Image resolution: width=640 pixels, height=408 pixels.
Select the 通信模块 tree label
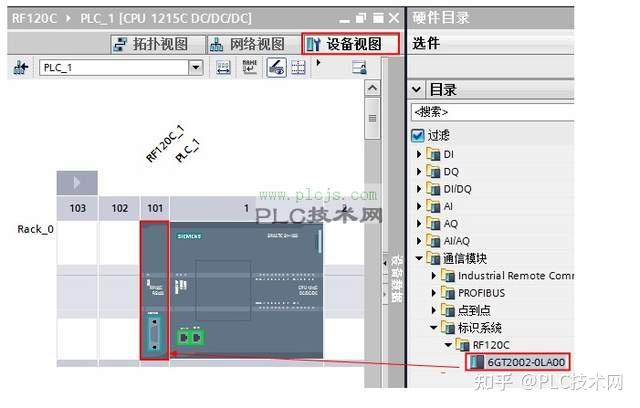(x=465, y=258)
